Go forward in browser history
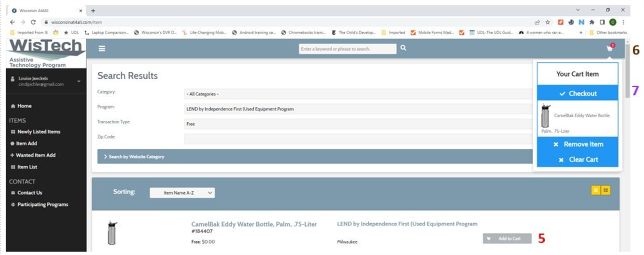Image resolution: width=644 pixels, height=255 pixels. (x=23, y=22)
